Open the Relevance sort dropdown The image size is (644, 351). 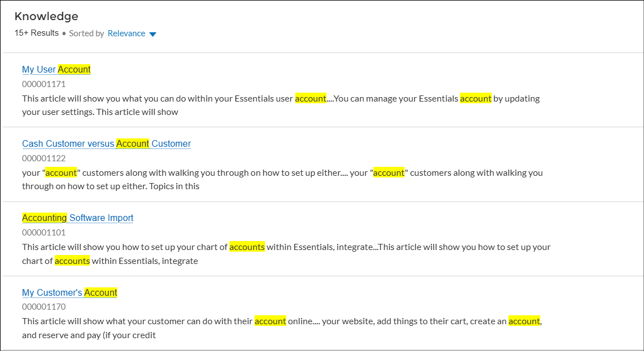(127, 33)
